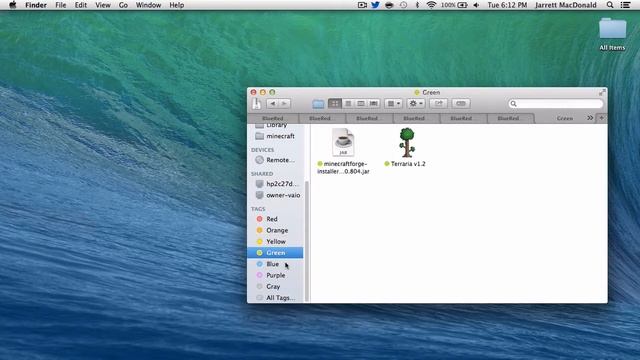Click the Tue 6:12 PM clock

tap(507, 5)
